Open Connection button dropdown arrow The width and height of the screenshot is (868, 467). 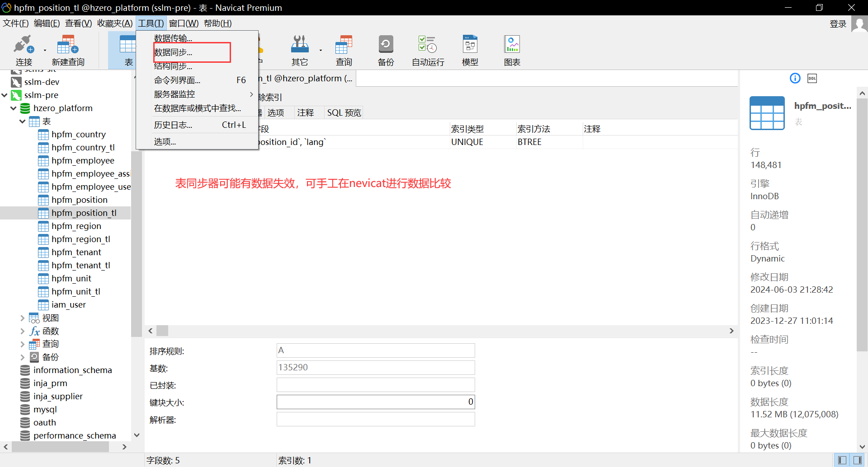tap(45, 50)
